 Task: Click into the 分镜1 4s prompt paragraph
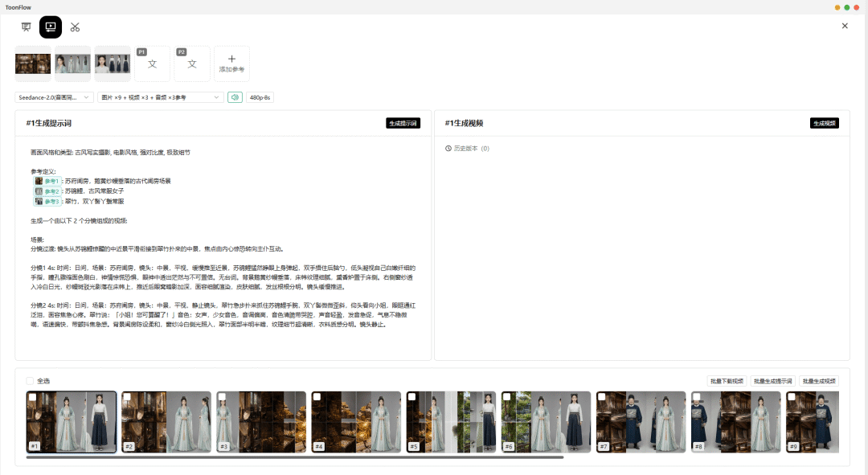pyautogui.click(x=223, y=277)
